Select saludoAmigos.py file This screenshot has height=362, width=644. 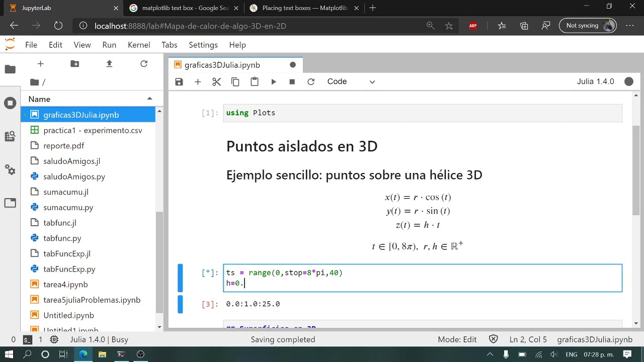tap(89, 176)
